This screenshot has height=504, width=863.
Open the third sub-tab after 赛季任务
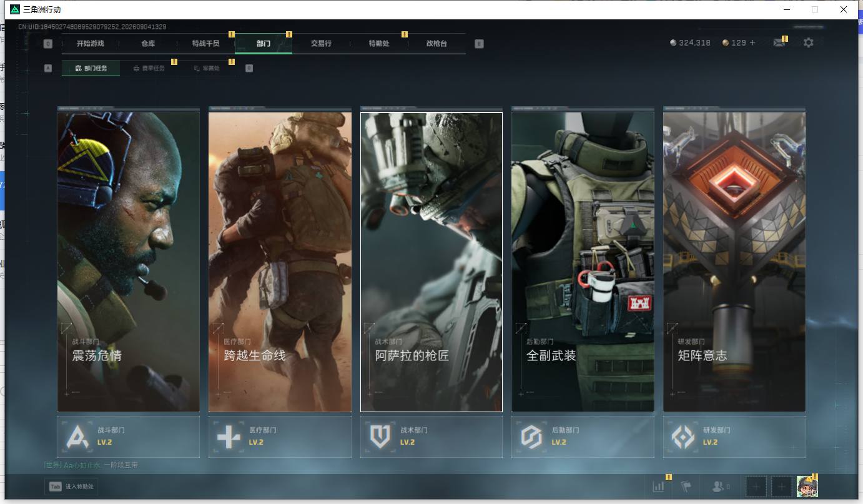(x=207, y=68)
